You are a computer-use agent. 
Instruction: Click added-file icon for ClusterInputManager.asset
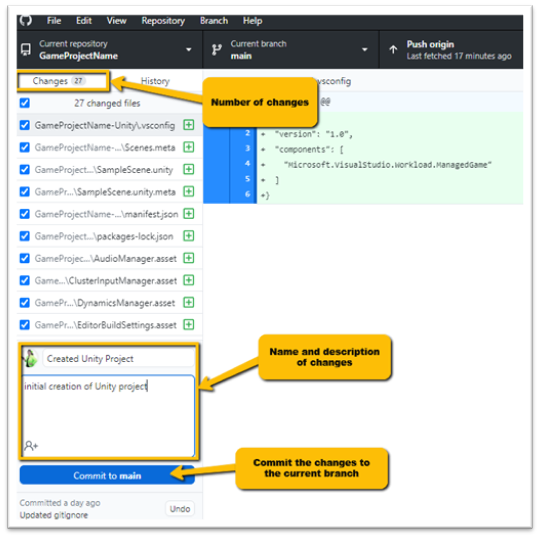coord(189,280)
